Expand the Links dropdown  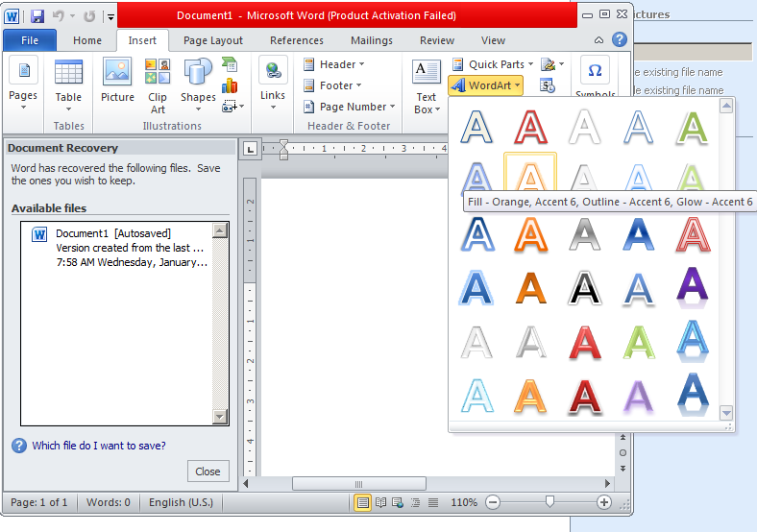tap(273, 83)
